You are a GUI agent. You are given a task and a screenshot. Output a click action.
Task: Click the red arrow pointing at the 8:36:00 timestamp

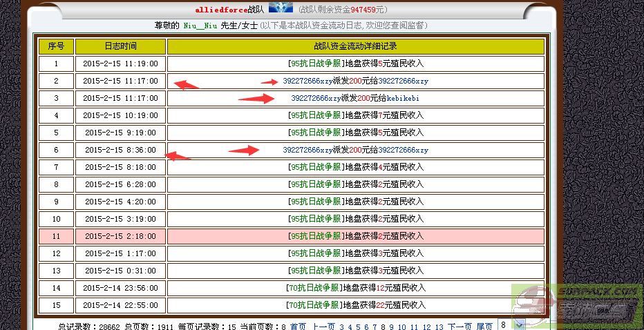pyautogui.click(x=178, y=156)
